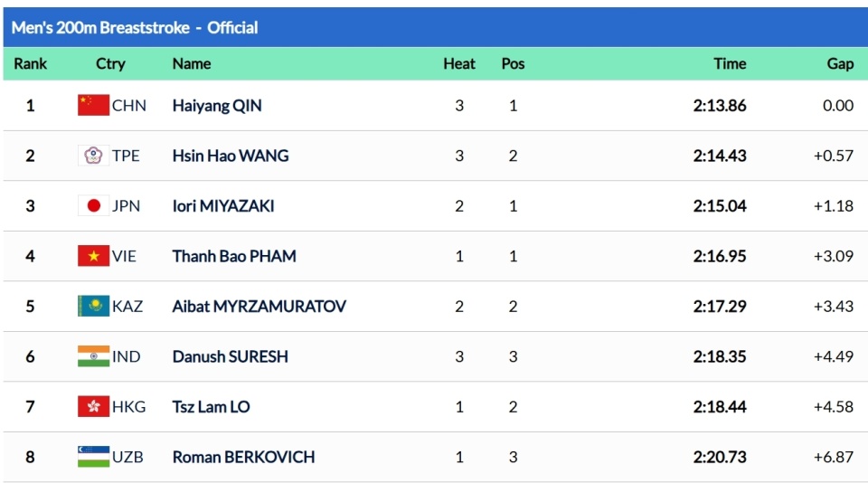Click Thanh Bao PHAM's time 2:16.95

pos(720,256)
